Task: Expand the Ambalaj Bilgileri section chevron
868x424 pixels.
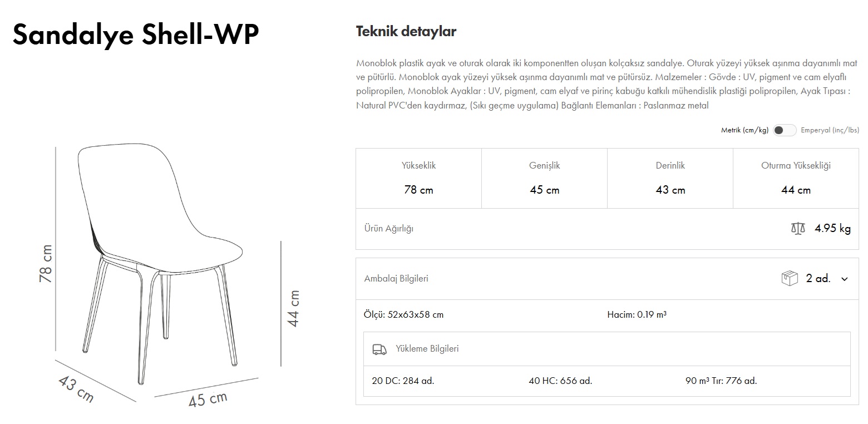Action: pyautogui.click(x=845, y=279)
